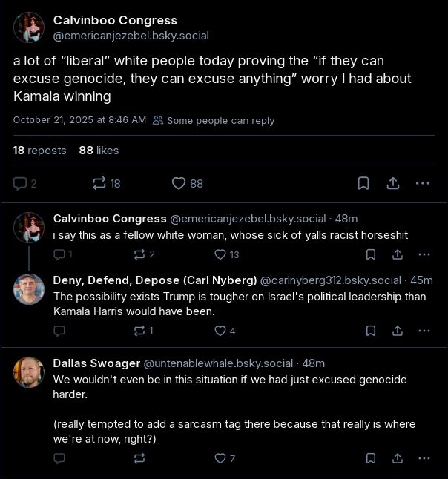The height and width of the screenshot is (479, 448).
Task: Like the main post with heart icon
Action: click(x=179, y=183)
